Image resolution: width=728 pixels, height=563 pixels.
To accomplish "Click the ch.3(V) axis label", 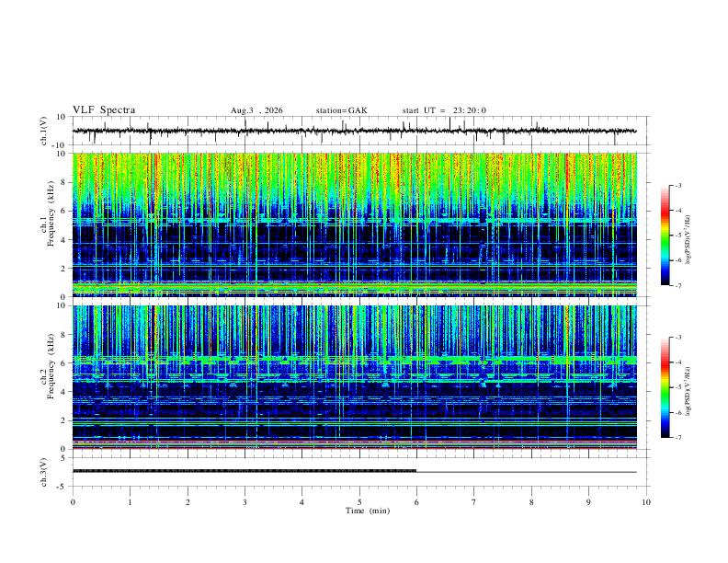I will [44, 473].
